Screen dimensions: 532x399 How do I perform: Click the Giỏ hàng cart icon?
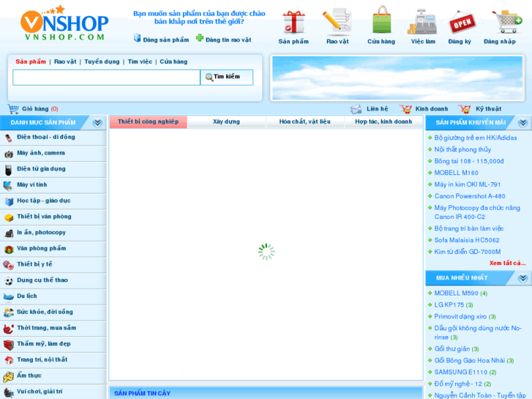click(x=14, y=109)
